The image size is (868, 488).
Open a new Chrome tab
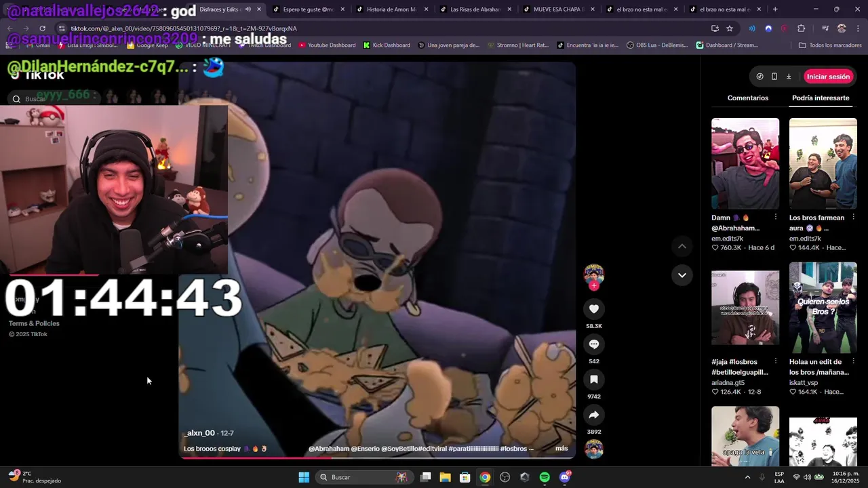775,9
